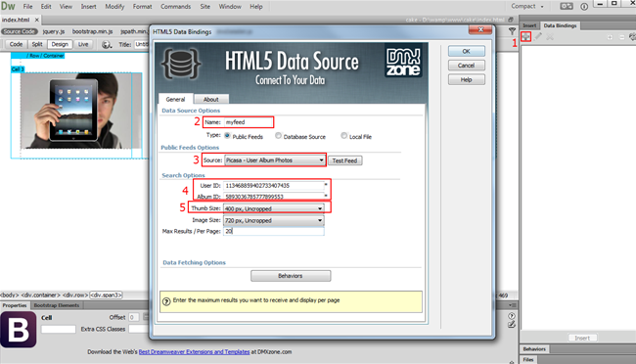
Task: Open the Insert panel tab
Action: (x=529, y=25)
